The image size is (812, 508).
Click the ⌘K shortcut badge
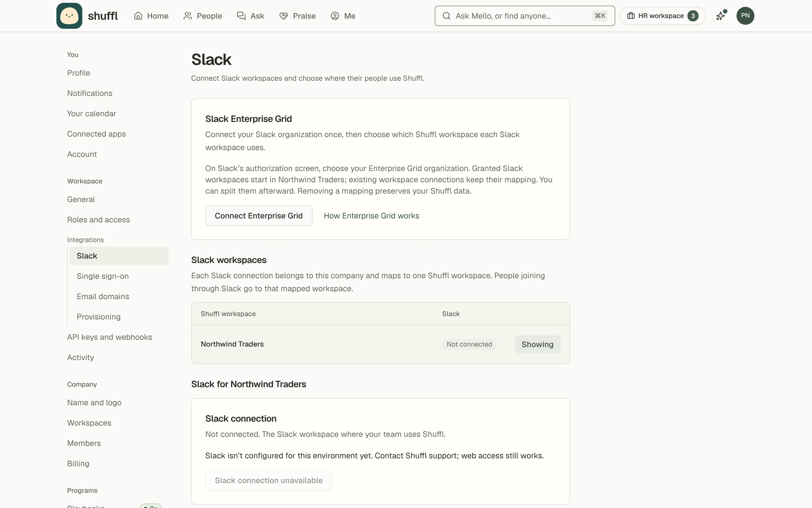600,16
